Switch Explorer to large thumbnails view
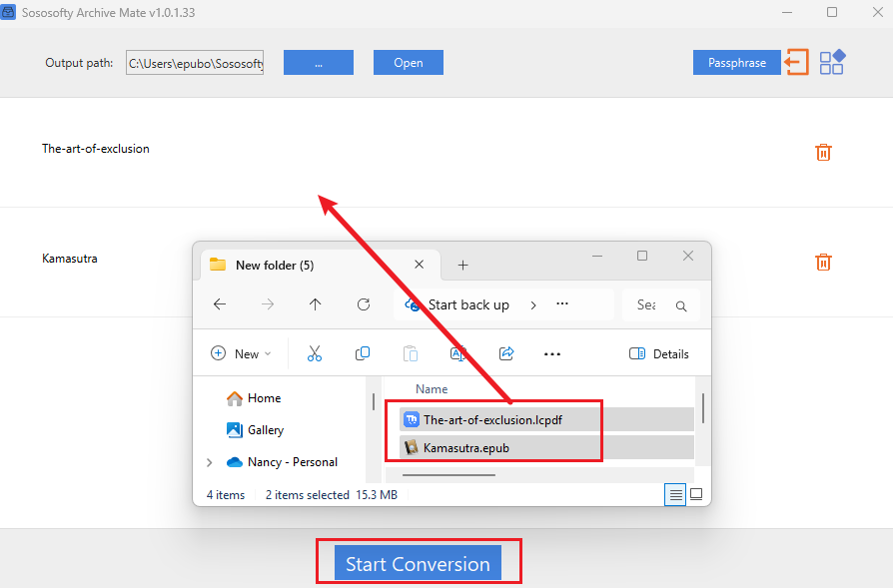 point(696,494)
